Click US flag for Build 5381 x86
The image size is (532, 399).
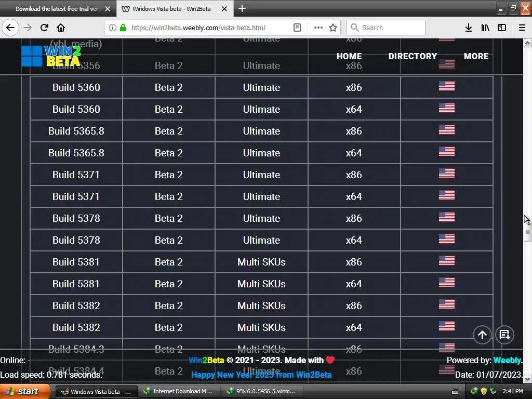pos(446,261)
